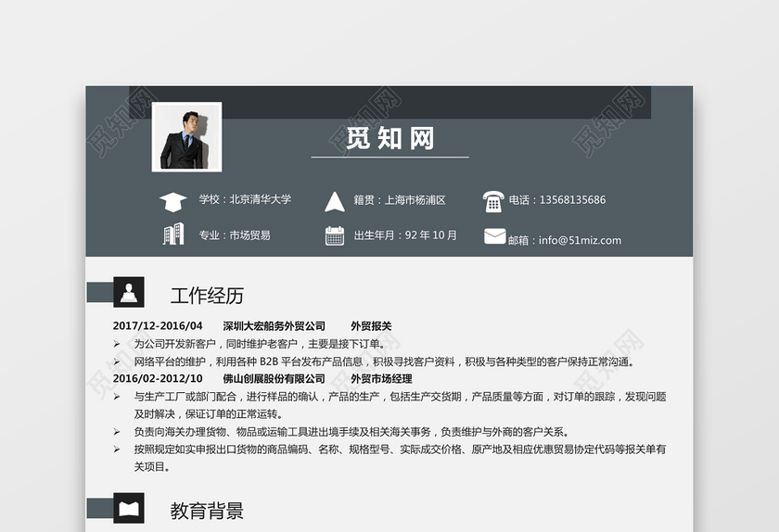
Task: Select the phone number 13568135686
Action: pyautogui.click(x=572, y=199)
